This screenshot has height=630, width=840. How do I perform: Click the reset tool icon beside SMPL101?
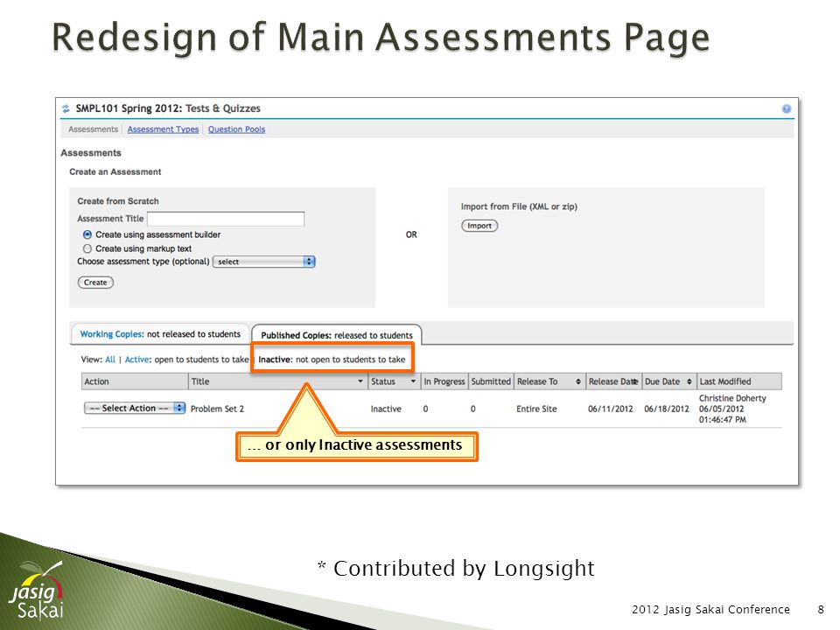pyautogui.click(x=66, y=108)
